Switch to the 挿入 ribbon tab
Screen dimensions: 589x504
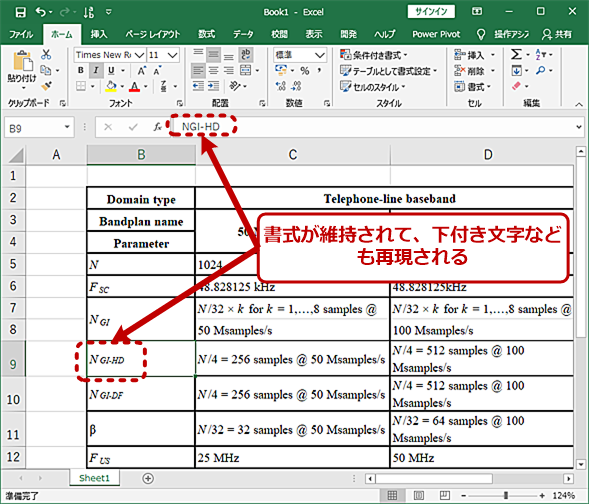(x=99, y=34)
